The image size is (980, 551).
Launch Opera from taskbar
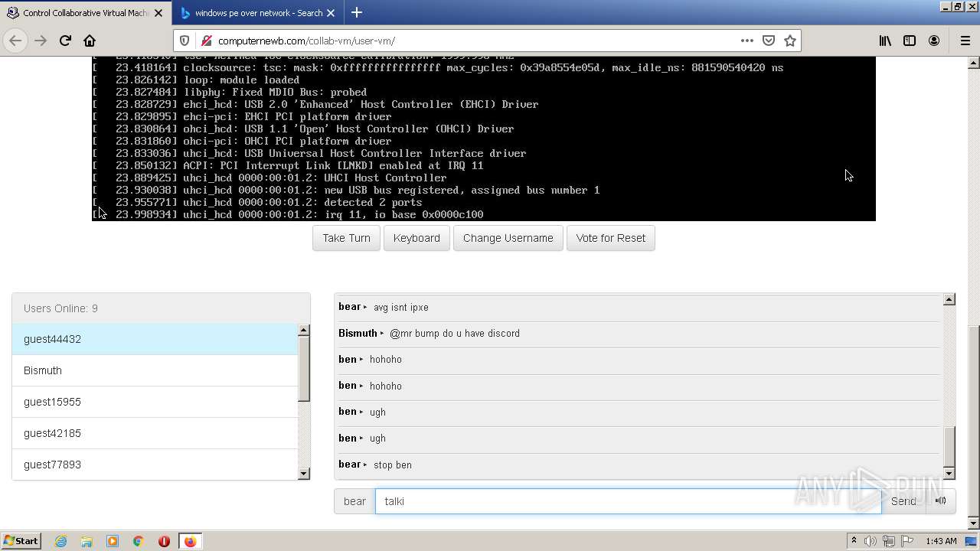[x=164, y=541]
